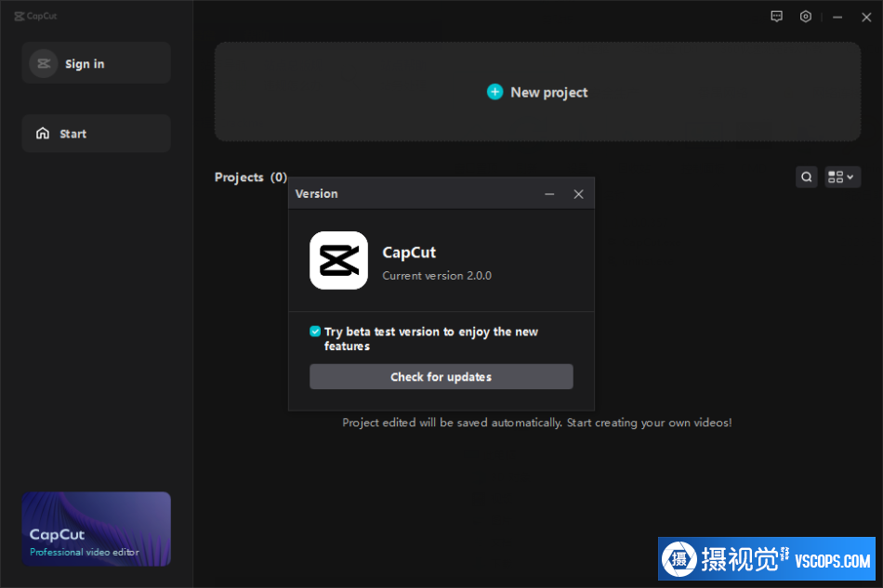Image resolution: width=883 pixels, height=588 pixels.
Task: Click the profile avatar icon
Action: pos(44,63)
